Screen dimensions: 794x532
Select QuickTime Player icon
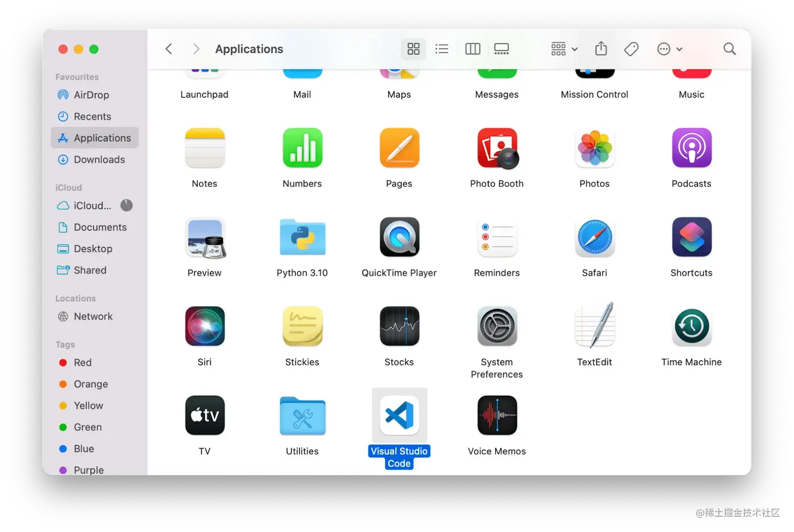(400, 237)
